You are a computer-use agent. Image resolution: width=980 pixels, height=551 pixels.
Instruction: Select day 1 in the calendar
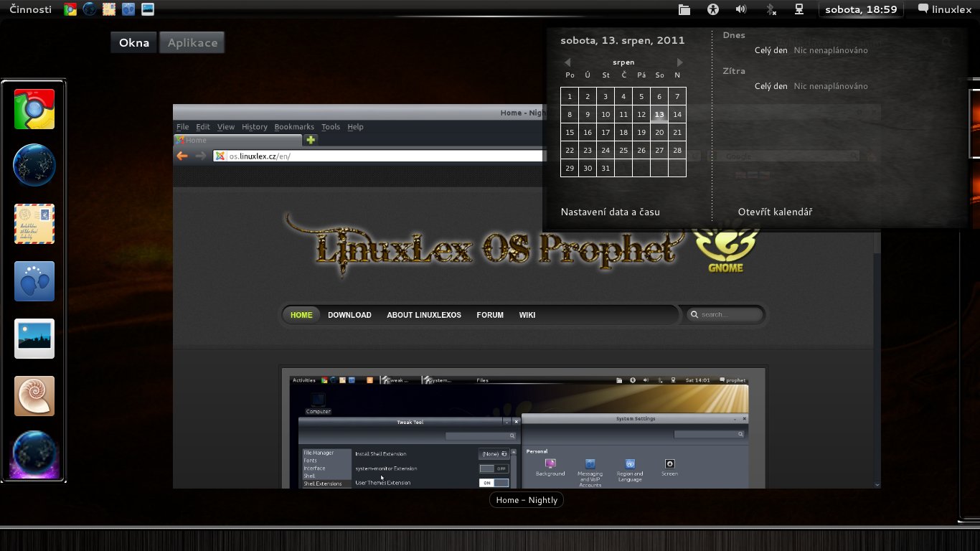(x=570, y=96)
